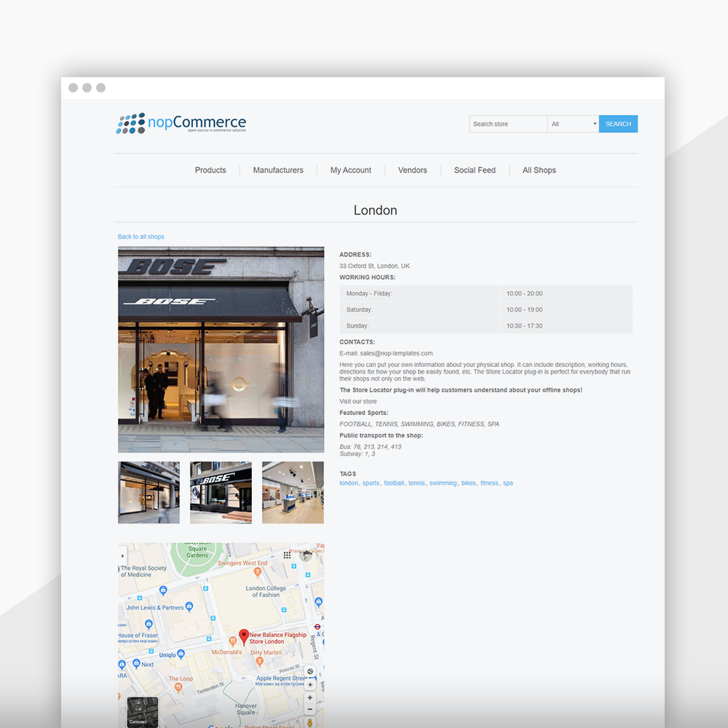Viewport: 728px width, 728px height.
Task: Open the Google apps grid on map
Action: [287, 555]
